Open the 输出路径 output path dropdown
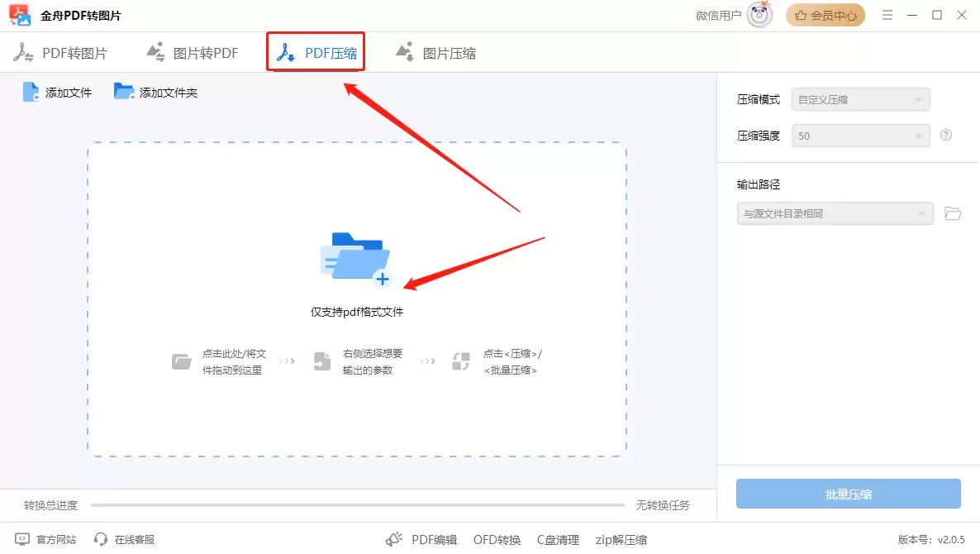 (835, 213)
